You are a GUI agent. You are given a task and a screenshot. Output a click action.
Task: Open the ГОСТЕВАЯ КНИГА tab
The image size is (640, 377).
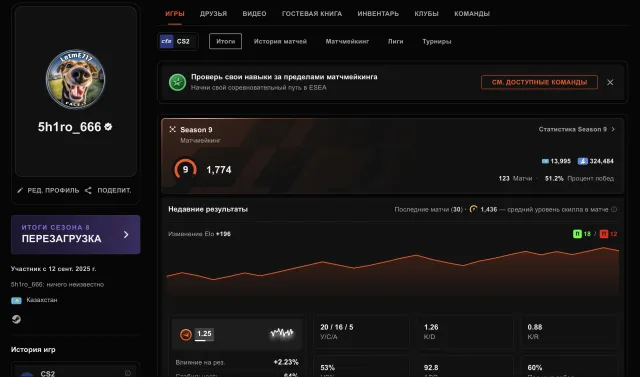coord(312,14)
